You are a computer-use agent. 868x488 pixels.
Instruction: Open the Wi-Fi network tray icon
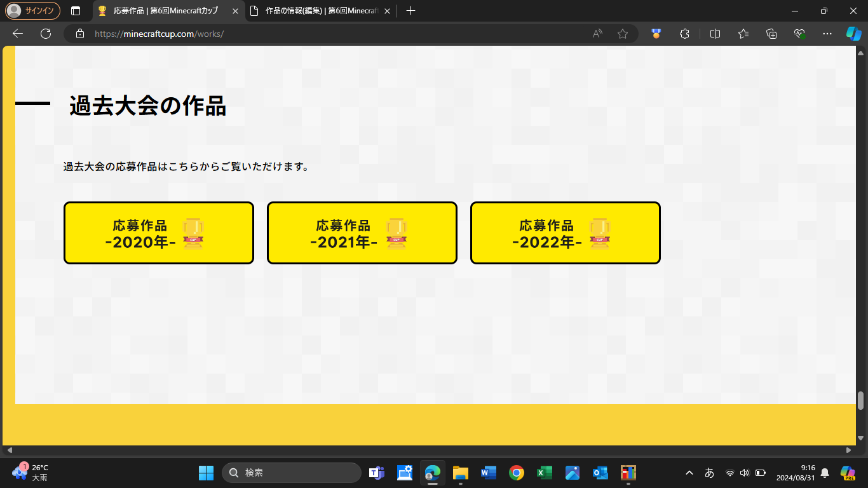(730, 473)
